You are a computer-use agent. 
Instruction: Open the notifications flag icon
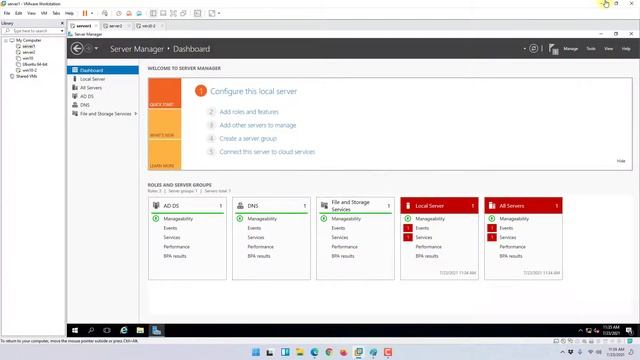(553, 49)
